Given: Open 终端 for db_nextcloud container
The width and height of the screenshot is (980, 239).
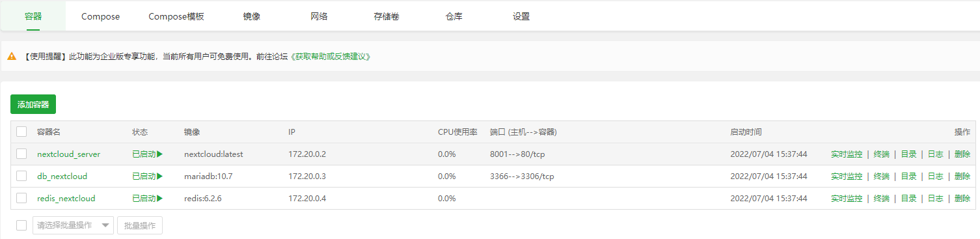Looking at the screenshot, I should point(882,176).
